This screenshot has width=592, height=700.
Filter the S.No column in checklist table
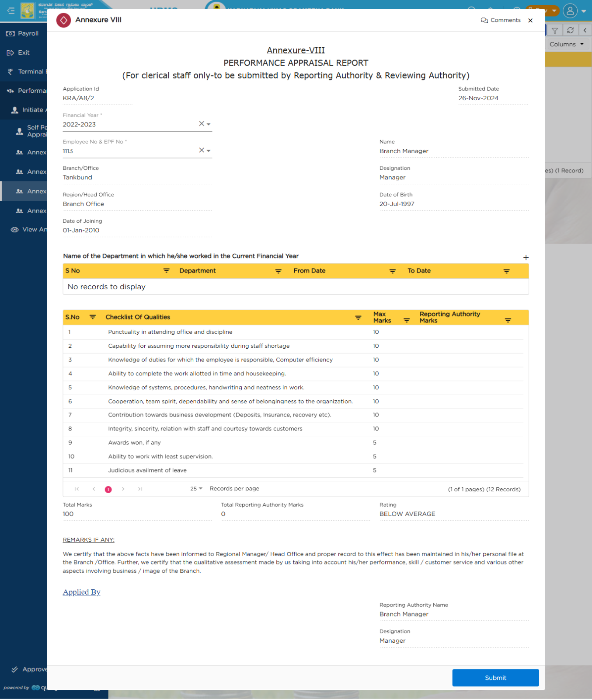click(x=93, y=317)
